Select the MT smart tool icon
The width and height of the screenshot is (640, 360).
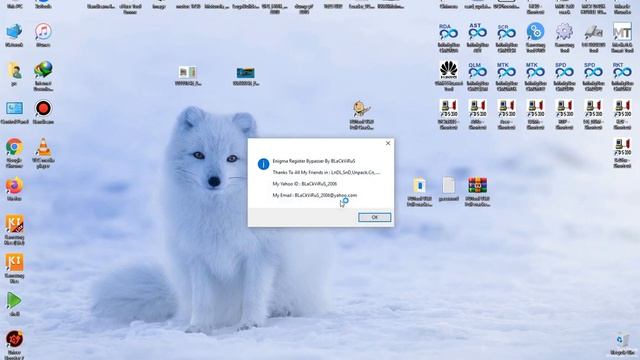click(x=622, y=38)
